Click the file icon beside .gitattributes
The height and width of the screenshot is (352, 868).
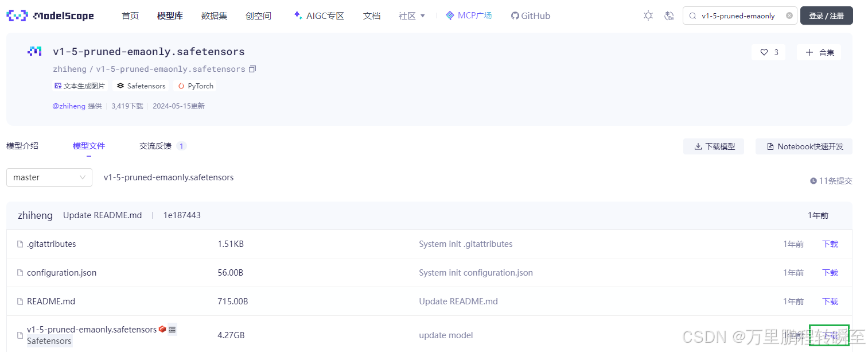coord(20,245)
